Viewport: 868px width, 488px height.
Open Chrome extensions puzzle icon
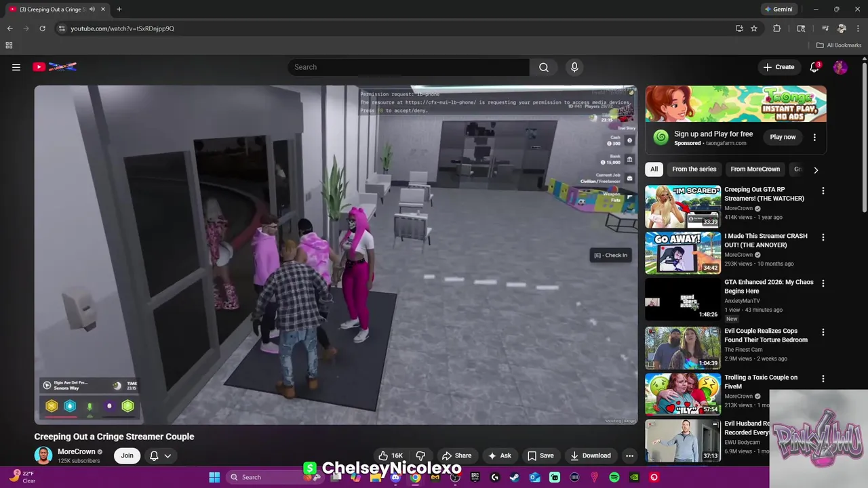coord(777,28)
